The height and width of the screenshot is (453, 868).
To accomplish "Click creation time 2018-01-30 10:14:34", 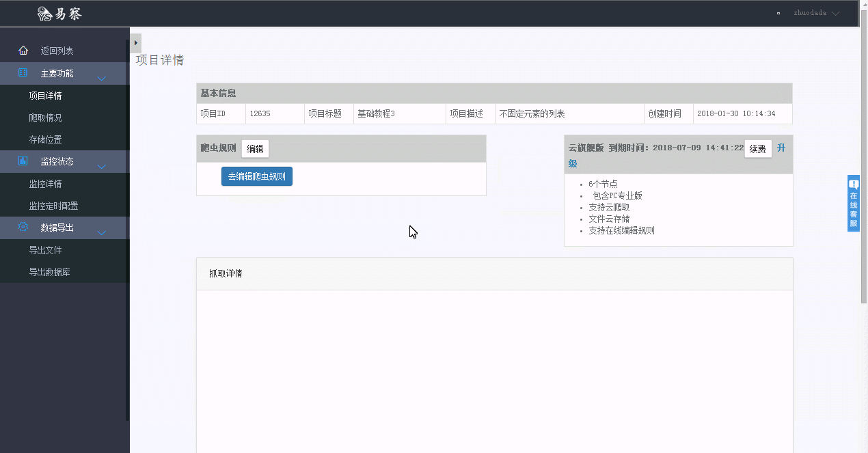I will point(736,113).
